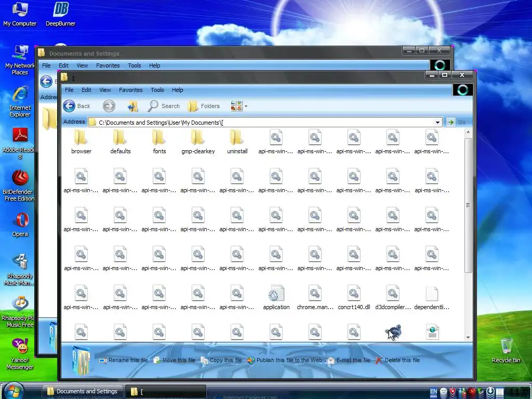Click Copy this file link

221,361
